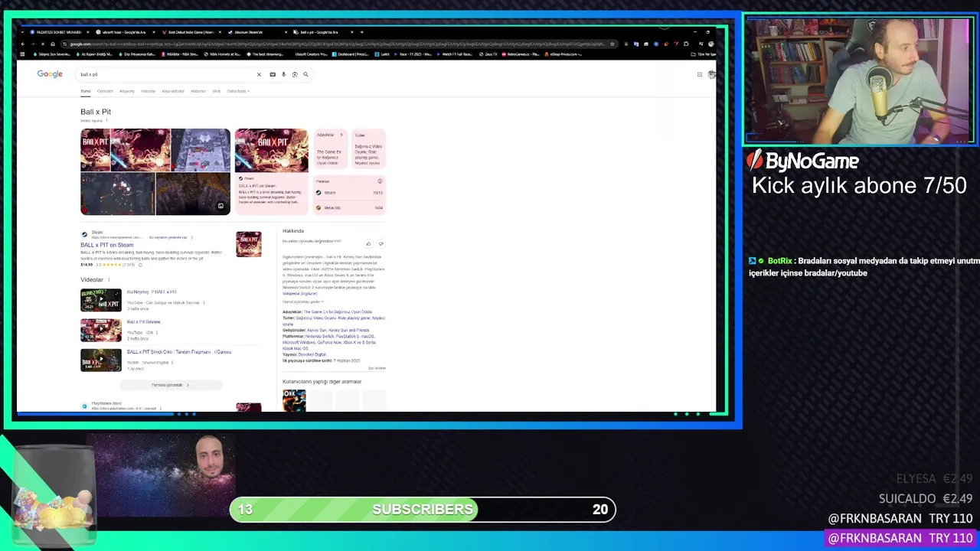The image size is (980, 551).
Task: Open browser home page icon
Action: pos(53,44)
